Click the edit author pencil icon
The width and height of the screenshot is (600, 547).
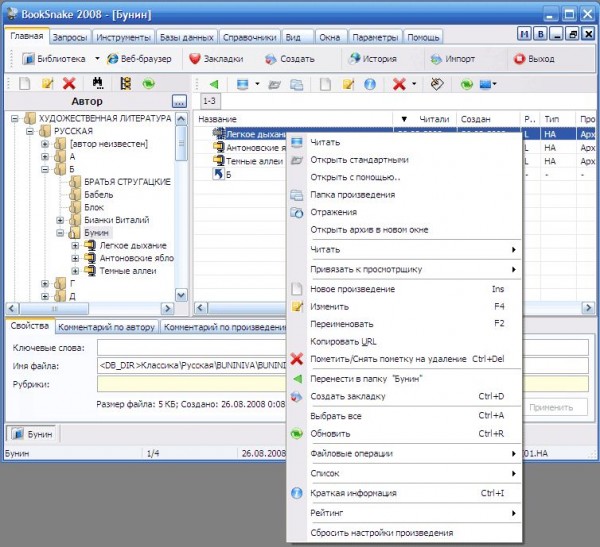pos(47,83)
